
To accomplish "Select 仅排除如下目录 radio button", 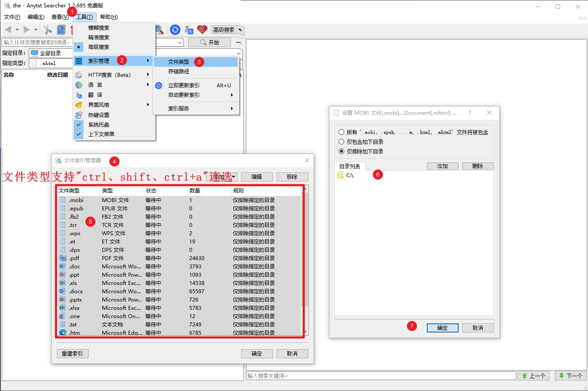I will 341,151.
